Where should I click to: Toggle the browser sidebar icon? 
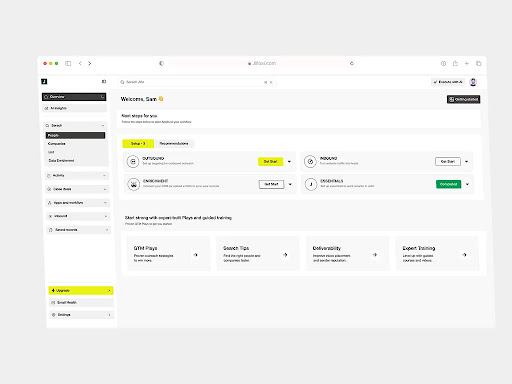(68, 63)
